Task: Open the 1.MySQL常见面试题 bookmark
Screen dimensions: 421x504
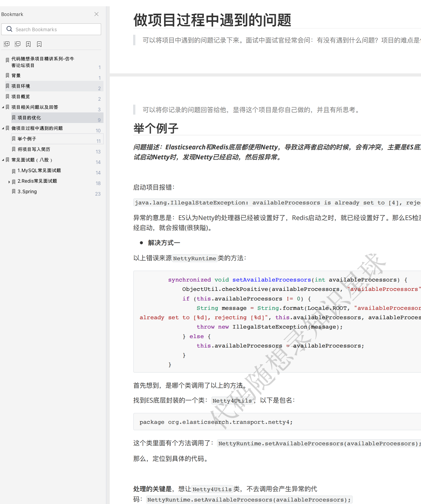Action: tap(39, 171)
